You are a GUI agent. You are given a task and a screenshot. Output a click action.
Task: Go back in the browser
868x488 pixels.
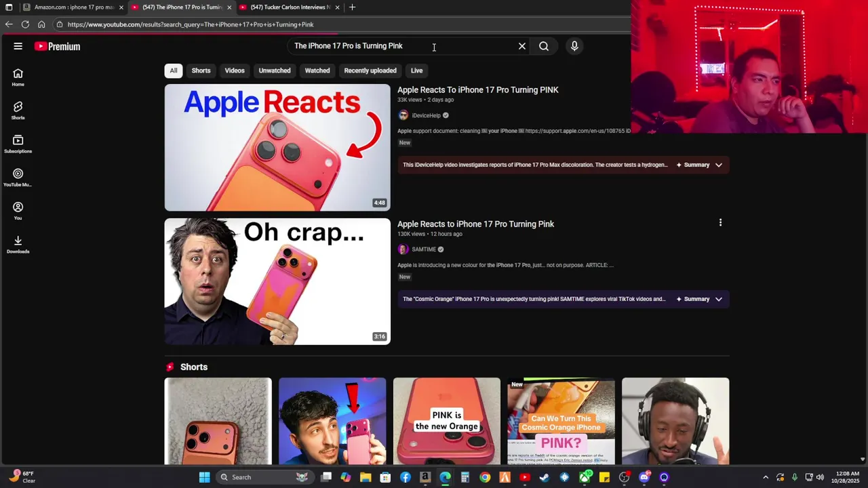click(x=9, y=24)
